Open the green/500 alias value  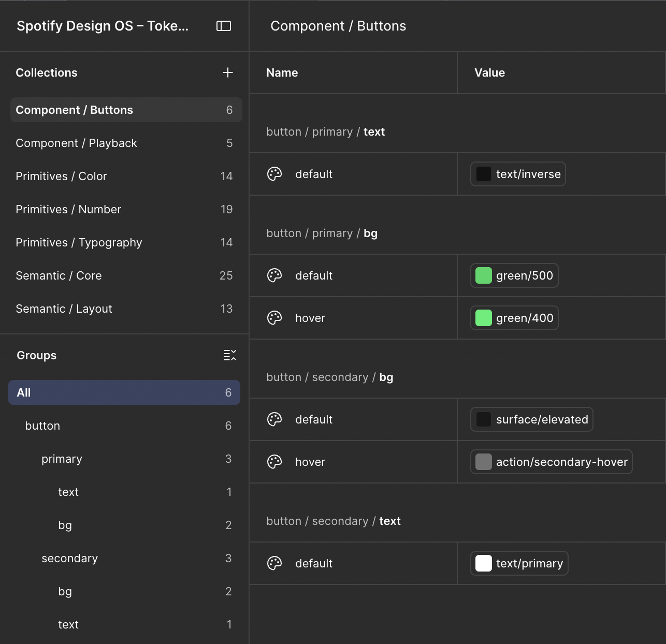coord(514,275)
